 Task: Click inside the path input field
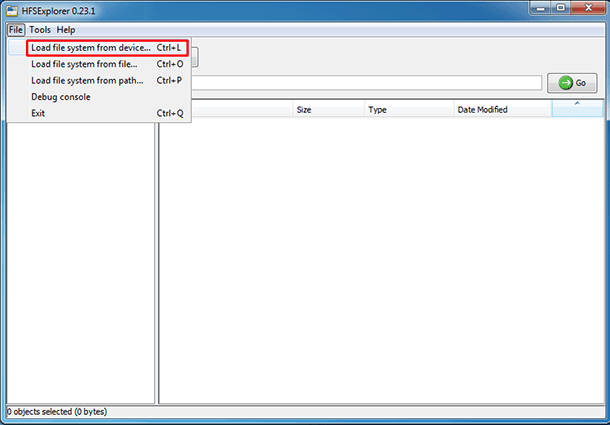tap(366, 83)
